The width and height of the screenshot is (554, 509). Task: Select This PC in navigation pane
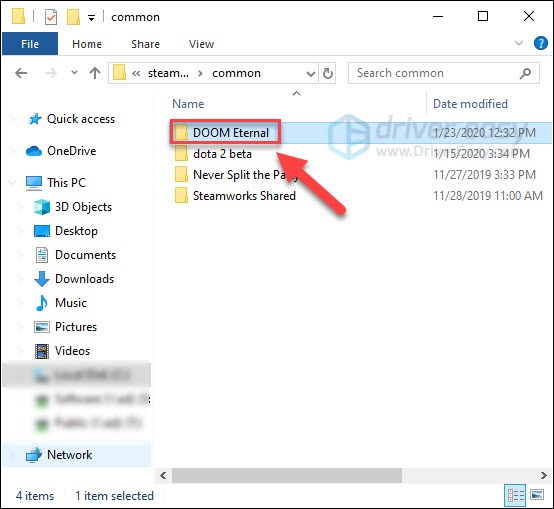(66, 183)
